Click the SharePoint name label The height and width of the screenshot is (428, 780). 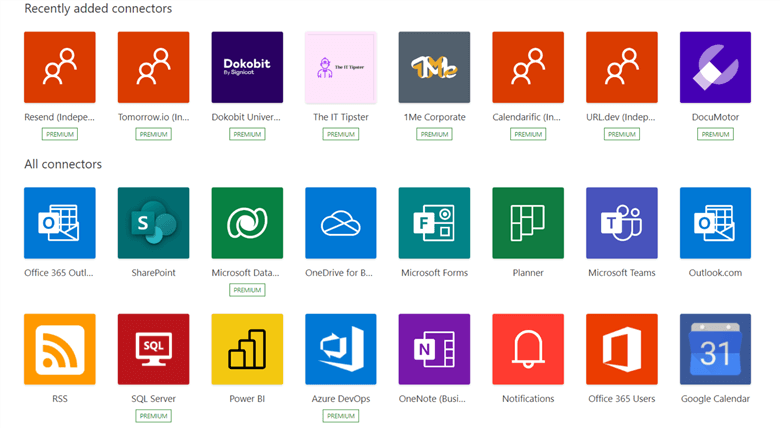[x=153, y=273]
